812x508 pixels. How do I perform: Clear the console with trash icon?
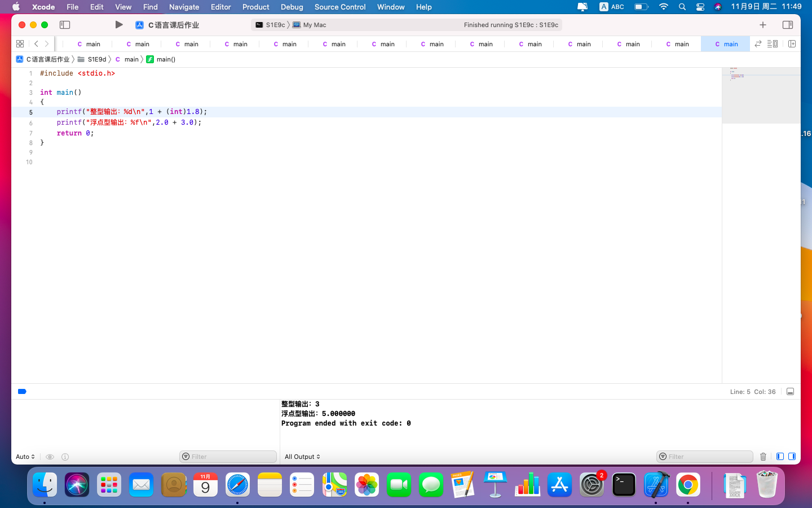[763, 457]
